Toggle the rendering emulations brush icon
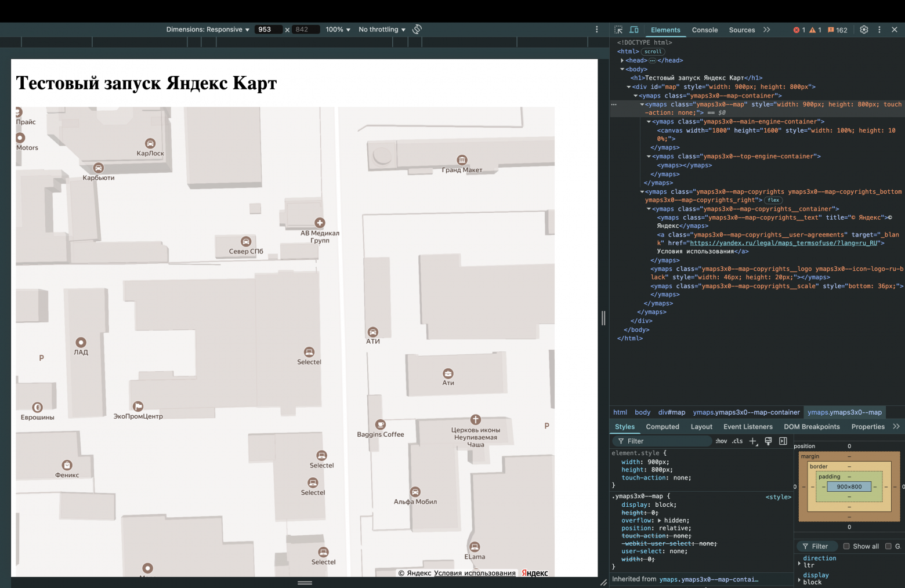905x588 pixels. tap(768, 441)
